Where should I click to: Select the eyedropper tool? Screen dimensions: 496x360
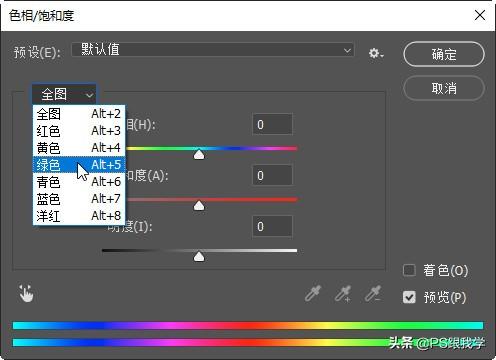pos(313,293)
